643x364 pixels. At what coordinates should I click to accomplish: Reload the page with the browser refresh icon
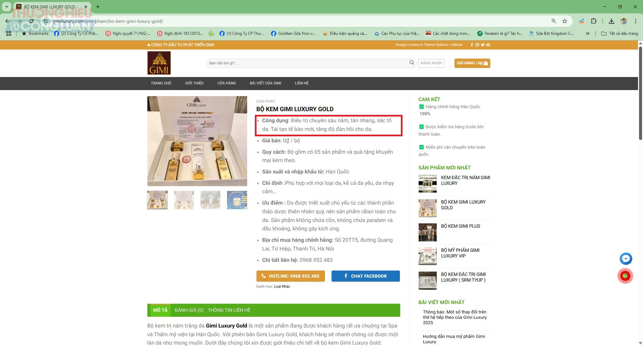(x=31, y=21)
